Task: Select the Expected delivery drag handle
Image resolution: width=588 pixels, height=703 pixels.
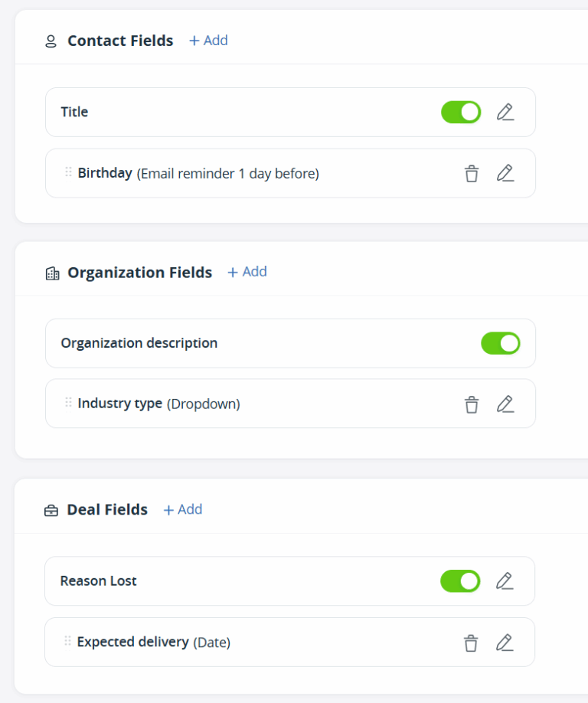Action: (67, 642)
